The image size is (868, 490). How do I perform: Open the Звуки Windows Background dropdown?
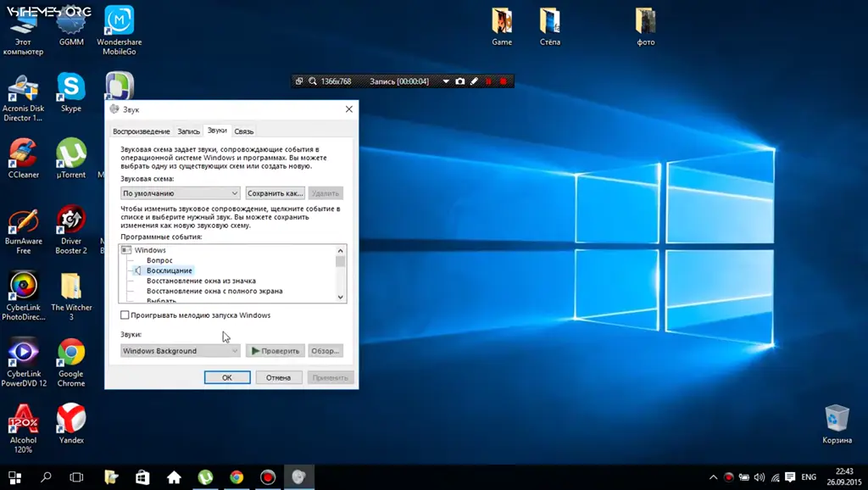(180, 351)
